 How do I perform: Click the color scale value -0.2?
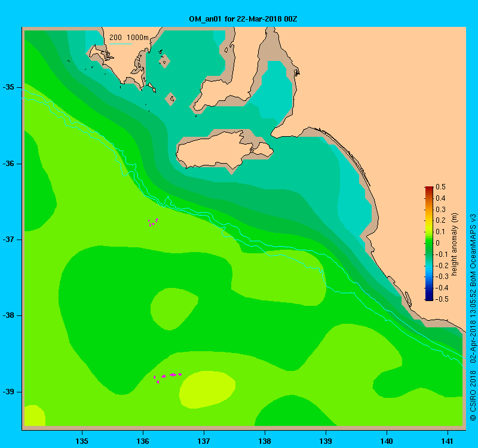pos(441,265)
